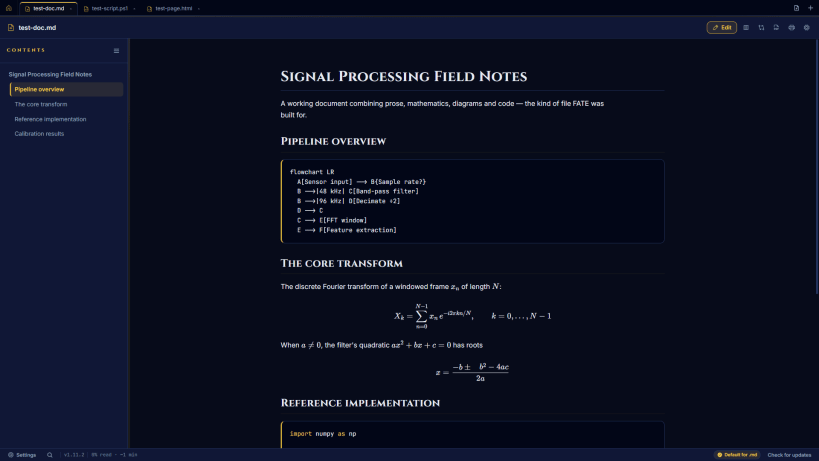
Task: Switch to the test-page.html tab
Action: pos(173,8)
